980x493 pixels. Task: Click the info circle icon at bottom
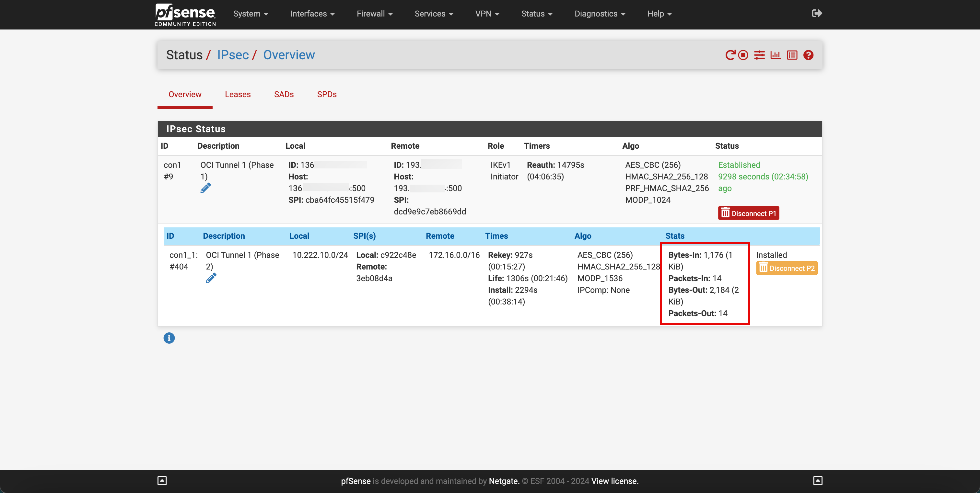tap(169, 338)
